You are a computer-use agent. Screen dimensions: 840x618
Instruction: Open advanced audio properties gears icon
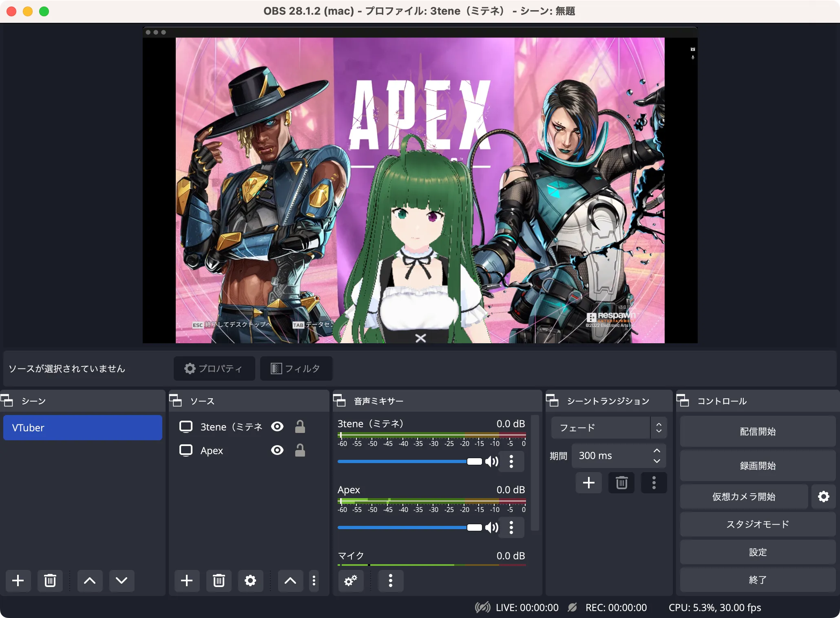[x=351, y=580]
